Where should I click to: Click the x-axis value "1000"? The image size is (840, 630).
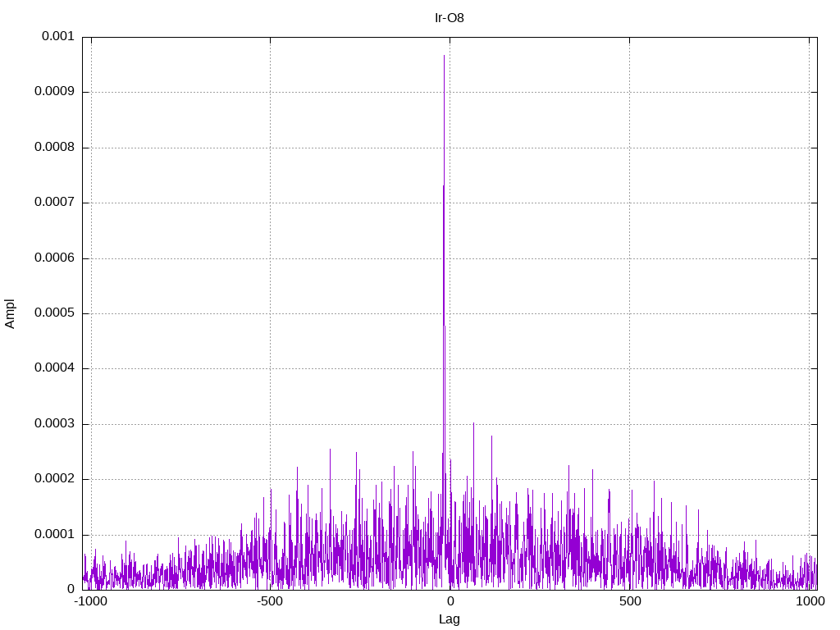click(810, 601)
